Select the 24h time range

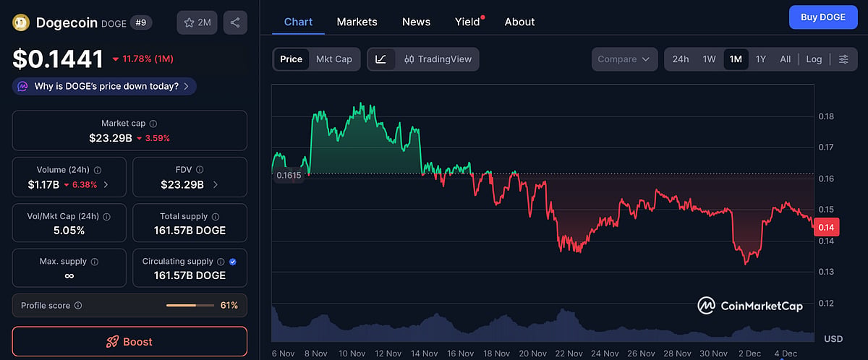681,59
